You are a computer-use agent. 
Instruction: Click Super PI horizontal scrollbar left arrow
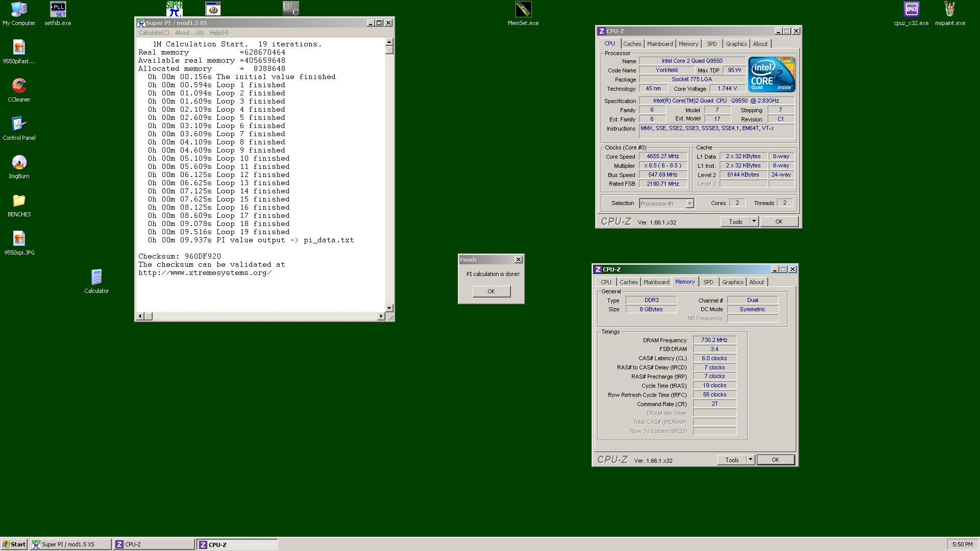pos(140,316)
